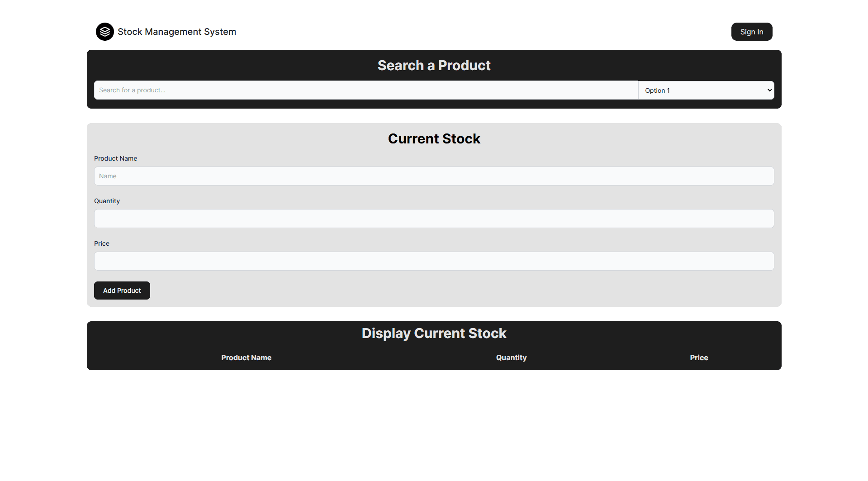Click the Product Name form label

click(x=115, y=158)
